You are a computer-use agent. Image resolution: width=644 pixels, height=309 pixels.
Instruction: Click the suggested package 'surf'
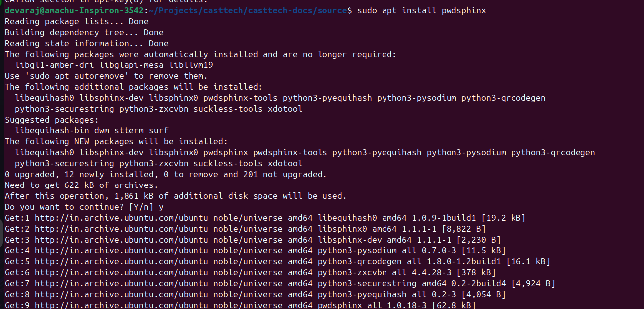[159, 131]
